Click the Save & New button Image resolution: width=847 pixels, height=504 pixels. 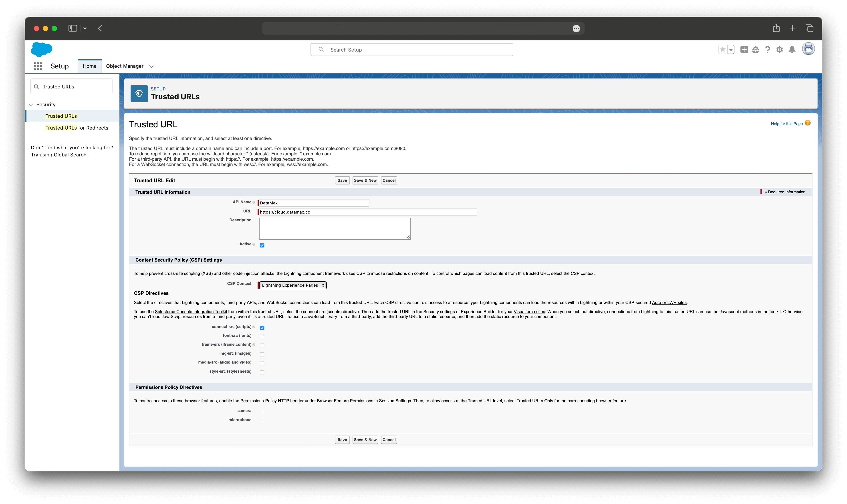click(365, 180)
